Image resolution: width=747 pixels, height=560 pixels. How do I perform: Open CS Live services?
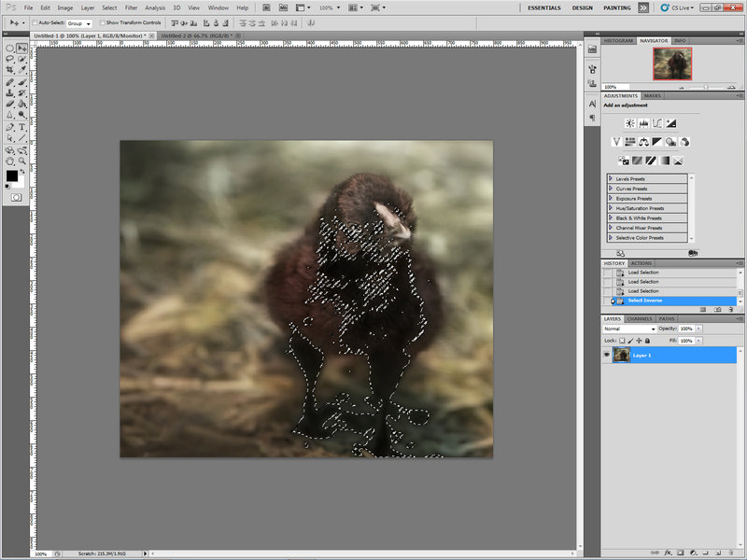click(x=677, y=7)
